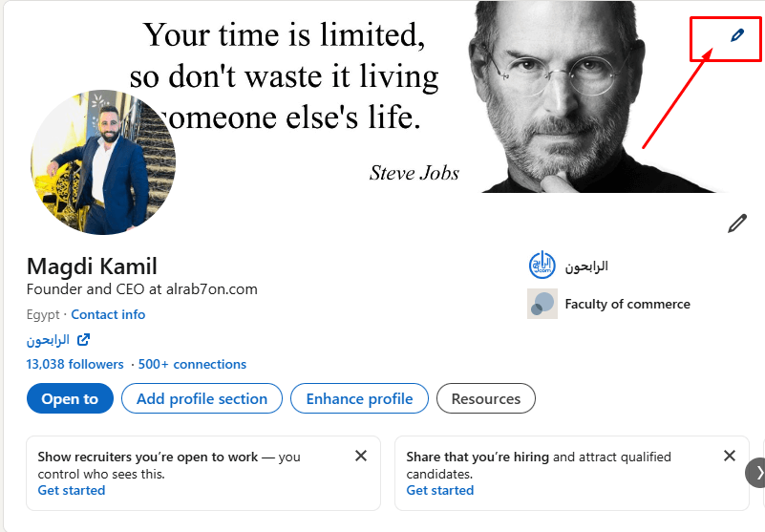This screenshot has width=765, height=532.
Task: Click the next arrow on the card carousel
Action: click(757, 472)
